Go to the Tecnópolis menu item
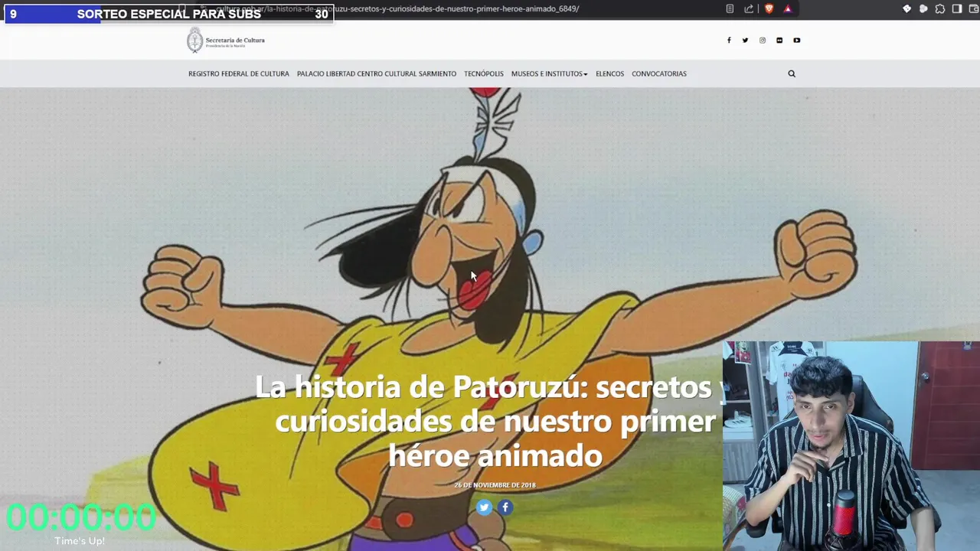Screen dimensions: 980x551 (484, 74)
